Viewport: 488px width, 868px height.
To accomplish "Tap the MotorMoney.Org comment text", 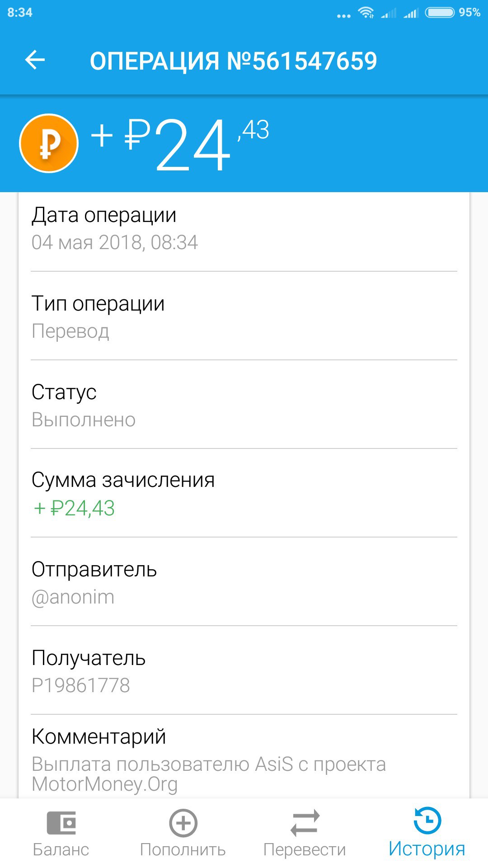I will (x=105, y=784).
